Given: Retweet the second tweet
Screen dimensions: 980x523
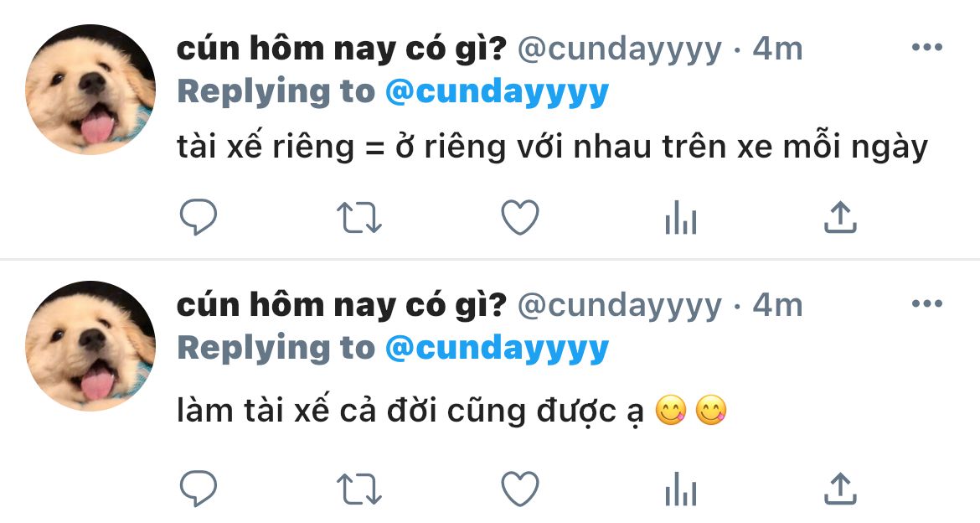Looking at the screenshot, I should (359, 489).
